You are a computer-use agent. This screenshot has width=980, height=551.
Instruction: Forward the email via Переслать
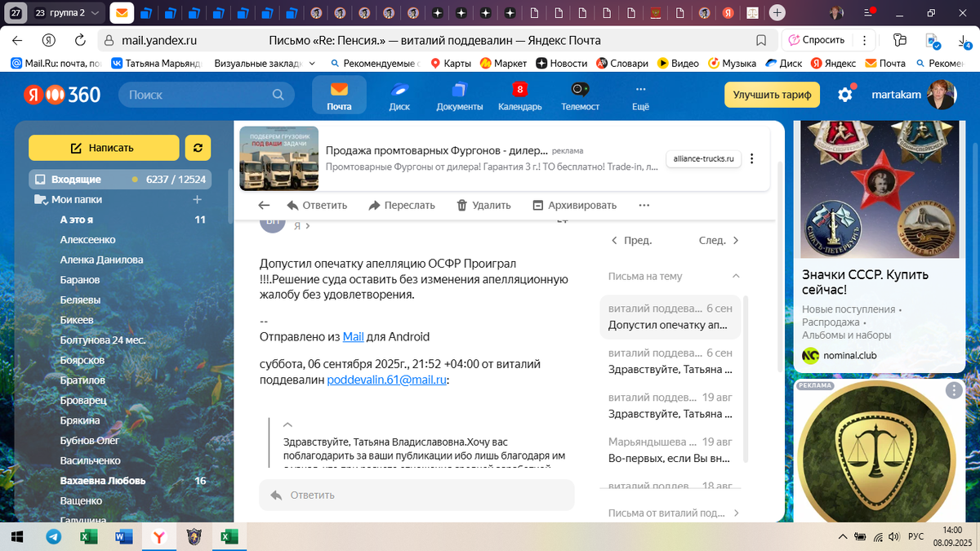pyautogui.click(x=402, y=205)
